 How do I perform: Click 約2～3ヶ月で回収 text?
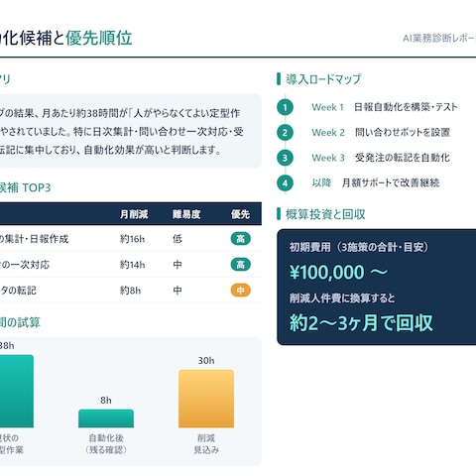tap(361, 323)
